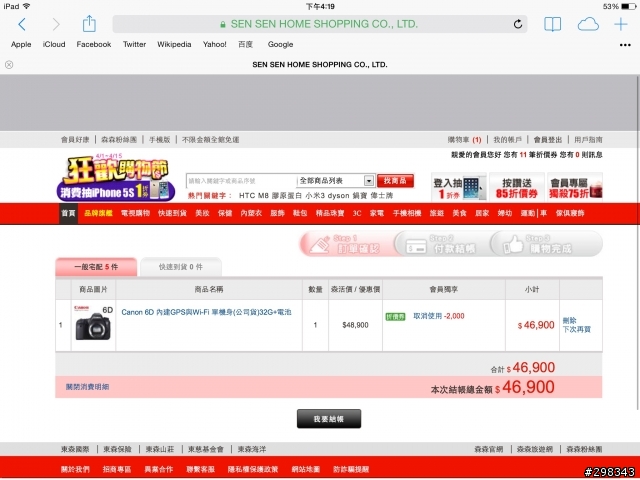Click the 狂歡購物節 iPhone 5S promo logo
The width and height of the screenshot is (640, 480).
coord(116,178)
